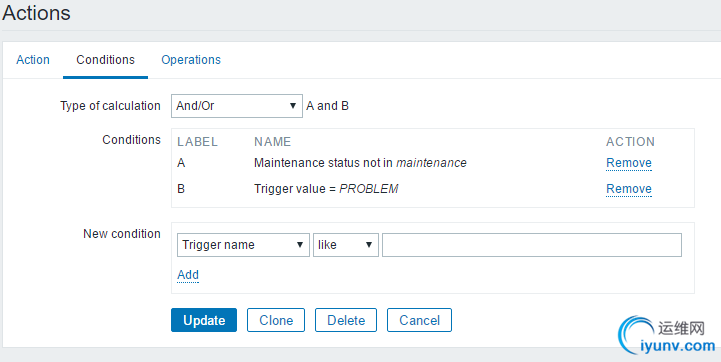The image size is (721, 362).
Task: Select the Maintenance status not in maintenance text
Action: (x=360, y=163)
